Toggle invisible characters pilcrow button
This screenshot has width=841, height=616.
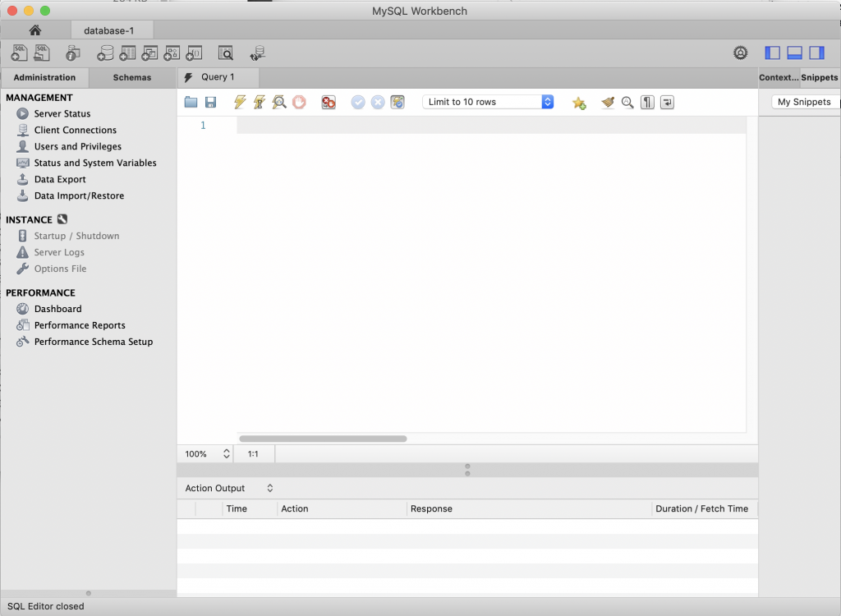[x=647, y=102]
